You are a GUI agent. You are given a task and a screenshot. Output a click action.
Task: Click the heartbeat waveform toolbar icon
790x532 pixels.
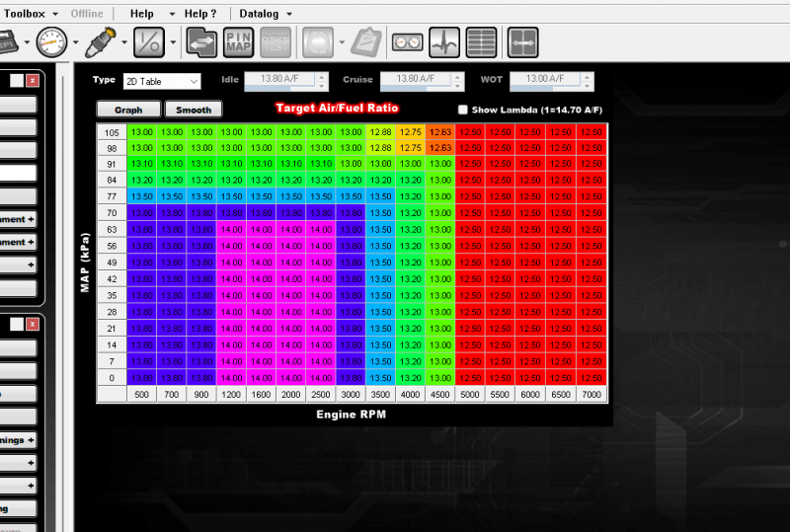point(444,42)
